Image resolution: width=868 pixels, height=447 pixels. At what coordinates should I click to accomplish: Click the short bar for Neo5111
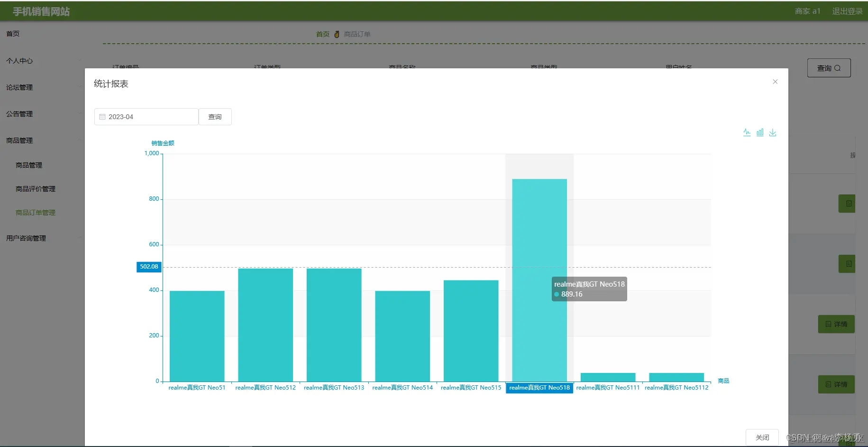point(608,377)
